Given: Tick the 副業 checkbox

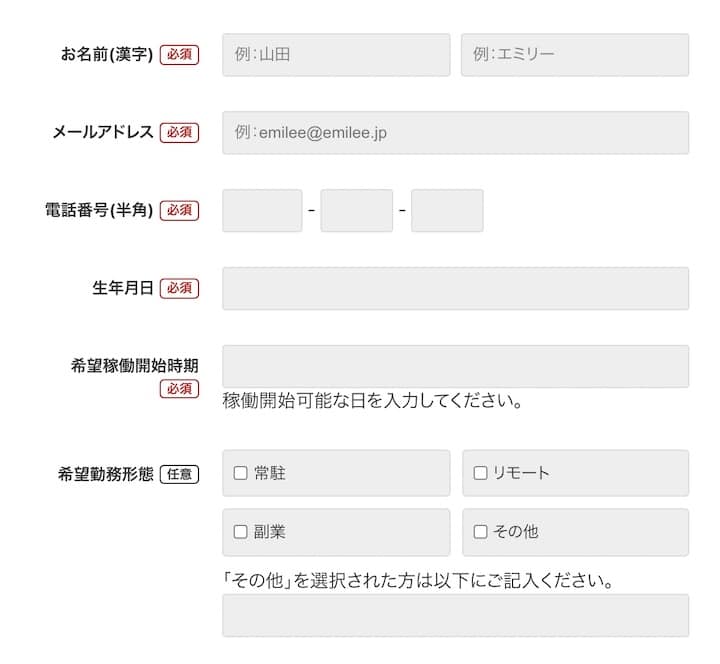Looking at the screenshot, I should click(x=240, y=532).
